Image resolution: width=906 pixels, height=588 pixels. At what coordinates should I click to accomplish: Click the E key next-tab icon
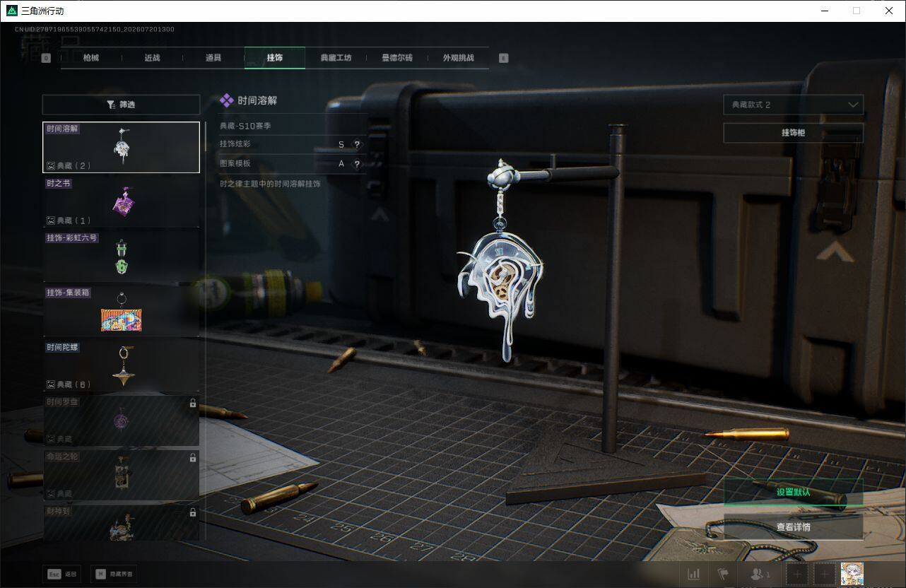coord(503,58)
